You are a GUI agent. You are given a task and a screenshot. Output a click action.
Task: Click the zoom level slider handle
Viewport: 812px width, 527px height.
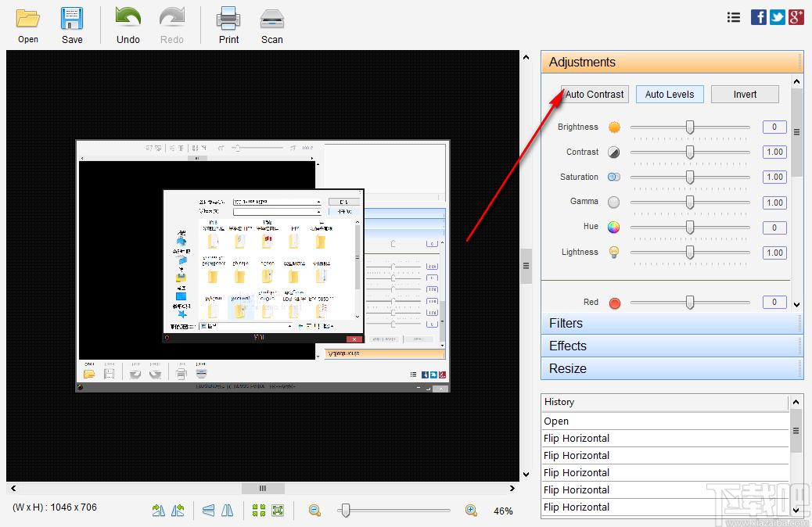pos(346,511)
